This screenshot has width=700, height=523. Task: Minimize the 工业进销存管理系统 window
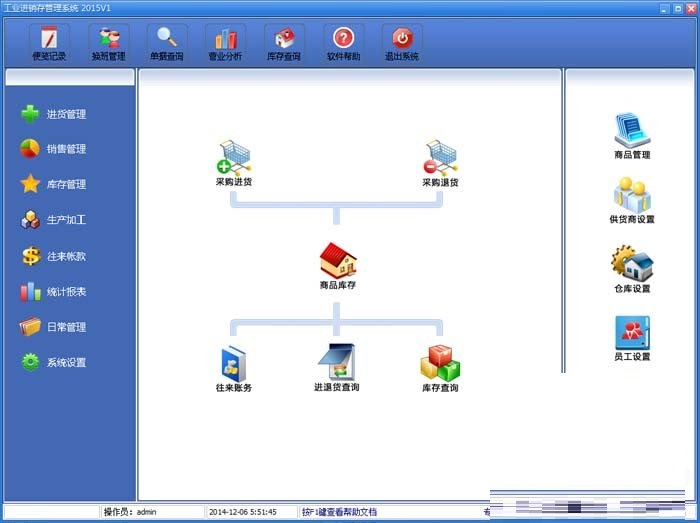[x=665, y=8]
